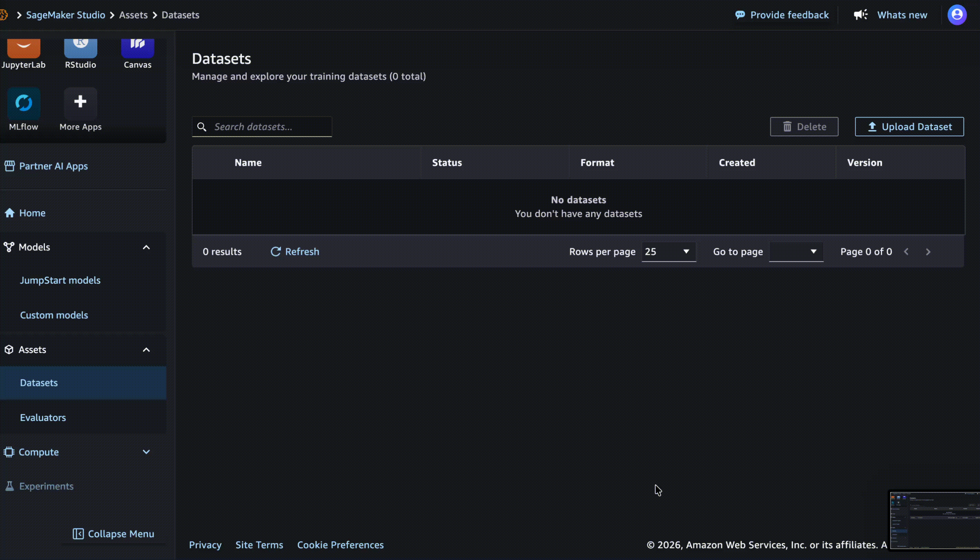Image resolution: width=980 pixels, height=560 pixels.
Task: Refresh the datasets table
Action: (x=295, y=252)
